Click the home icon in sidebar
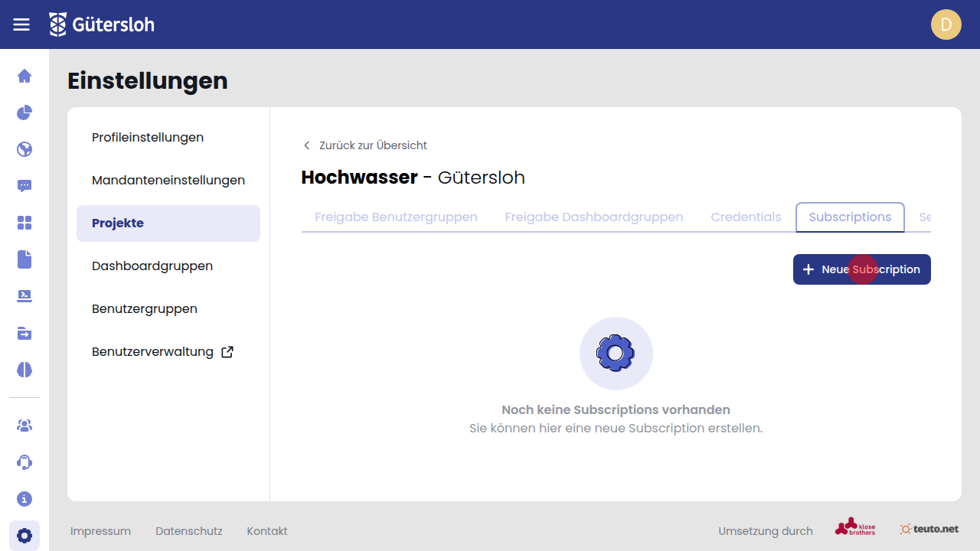980x551 pixels. [24, 76]
